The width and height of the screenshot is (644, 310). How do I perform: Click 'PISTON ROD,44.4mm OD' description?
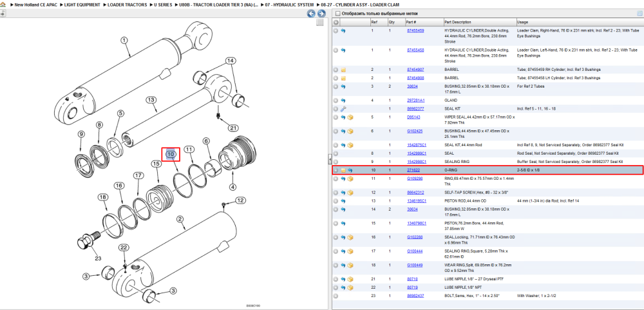466,201
